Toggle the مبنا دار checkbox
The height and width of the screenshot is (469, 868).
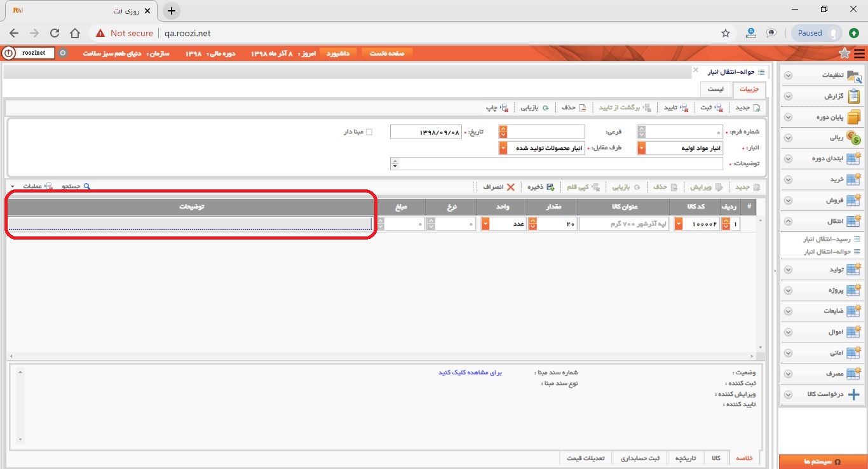369,132
